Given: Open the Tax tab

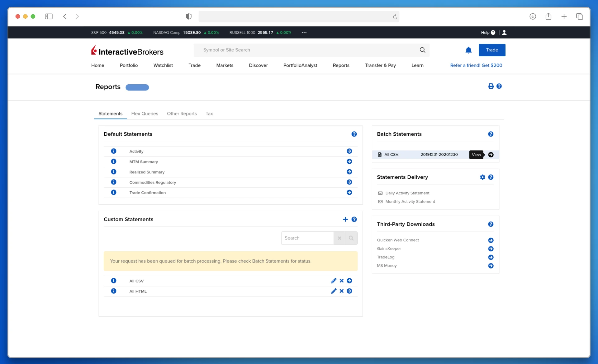Looking at the screenshot, I should (x=209, y=114).
